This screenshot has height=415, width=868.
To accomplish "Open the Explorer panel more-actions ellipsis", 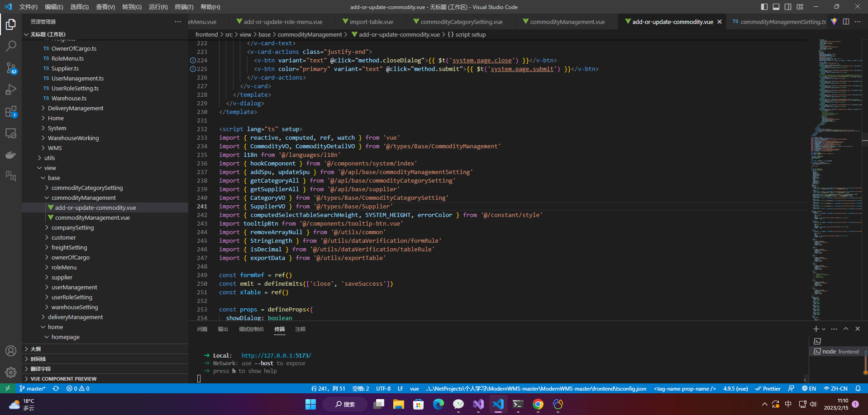I will 178,22.
